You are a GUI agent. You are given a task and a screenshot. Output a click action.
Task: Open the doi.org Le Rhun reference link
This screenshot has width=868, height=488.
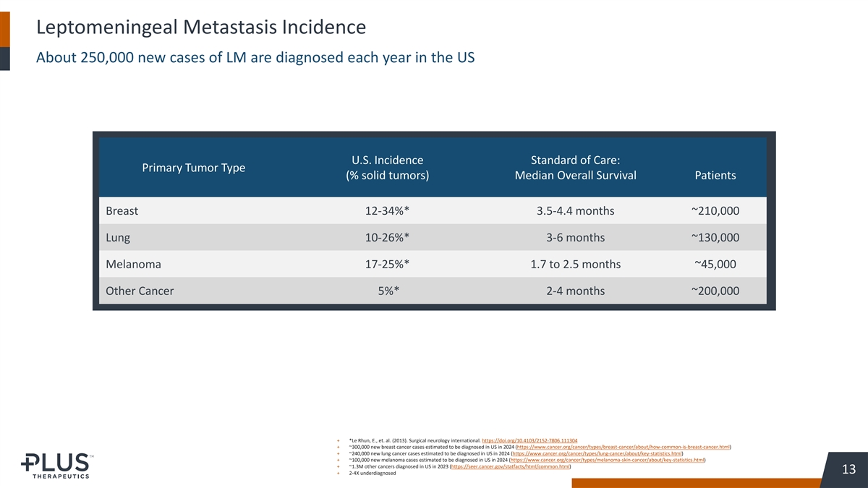(x=529, y=440)
